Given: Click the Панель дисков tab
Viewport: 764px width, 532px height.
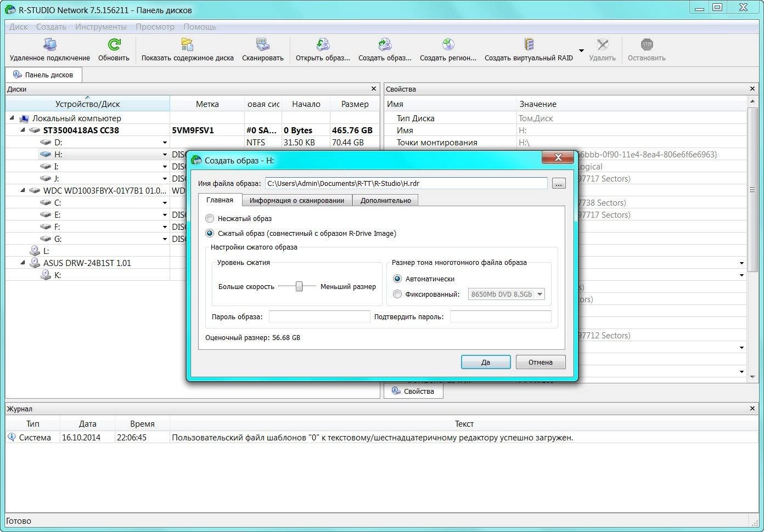Looking at the screenshot, I should click(x=43, y=75).
